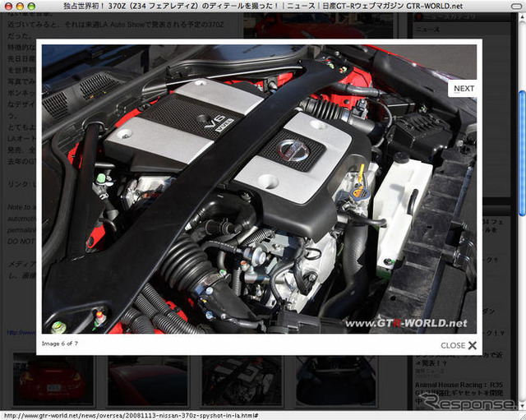
Task: Click the red close window button
Action: coord(9,6)
